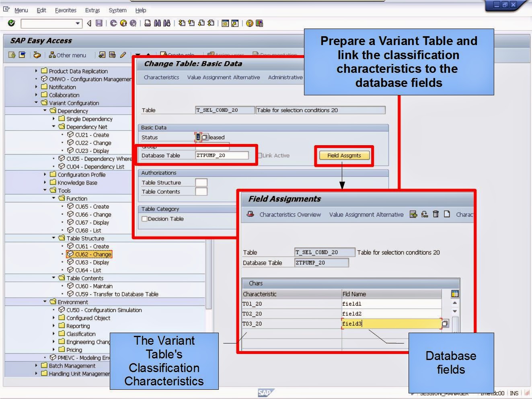Click the Add to Favorites star icon
The image size is (532, 399).
pos(102,55)
